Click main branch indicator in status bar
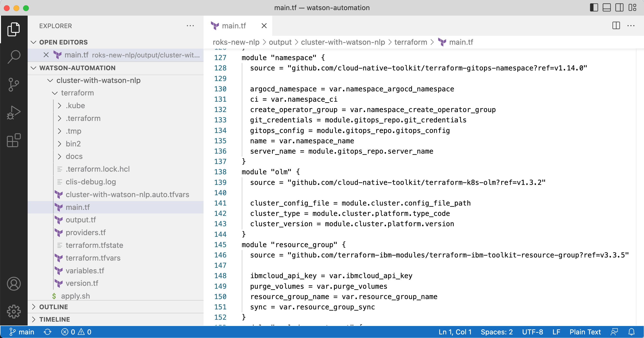Image resolution: width=644 pixels, height=338 pixels. click(x=21, y=332)
